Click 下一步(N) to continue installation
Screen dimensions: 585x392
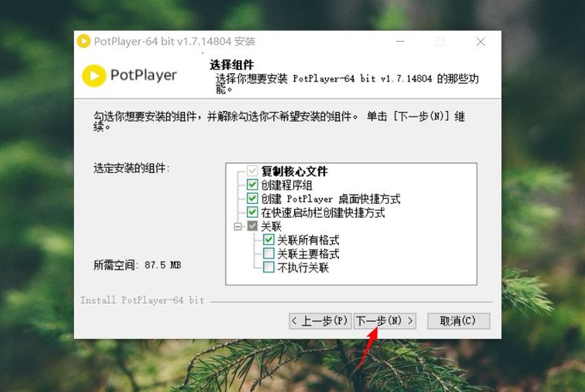click(385, 320)
